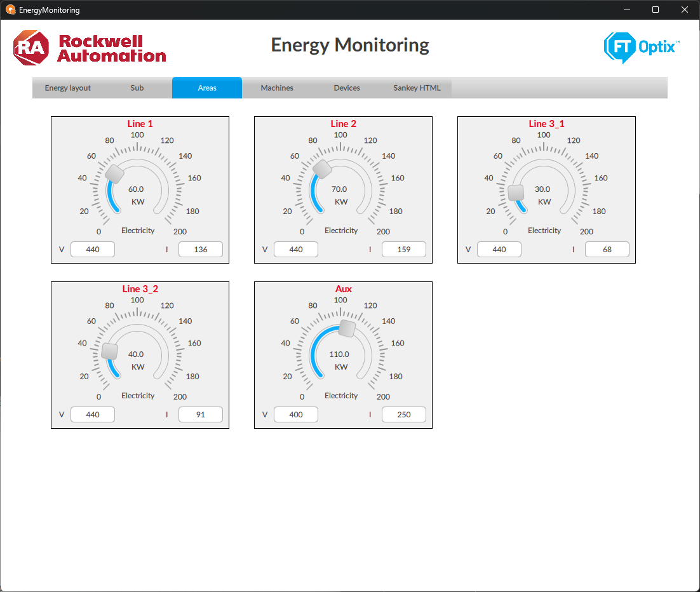Click the Rockwell Automation logo

[90, 48]
